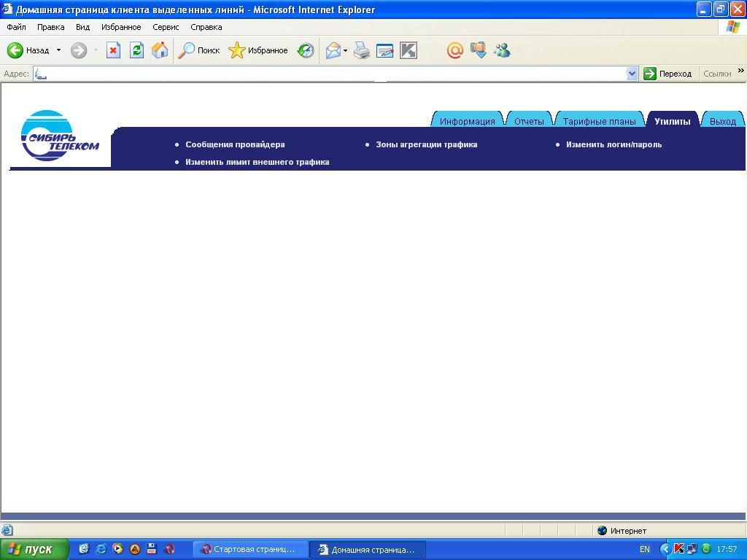
Task: Open the Messenger people icon
Action: point(502,50)
